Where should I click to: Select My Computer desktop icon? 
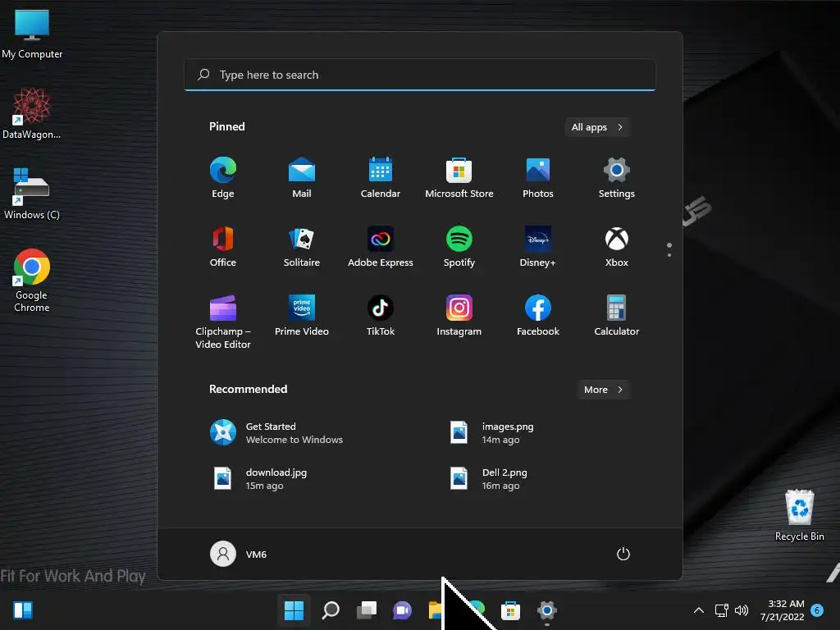(32, 34)
